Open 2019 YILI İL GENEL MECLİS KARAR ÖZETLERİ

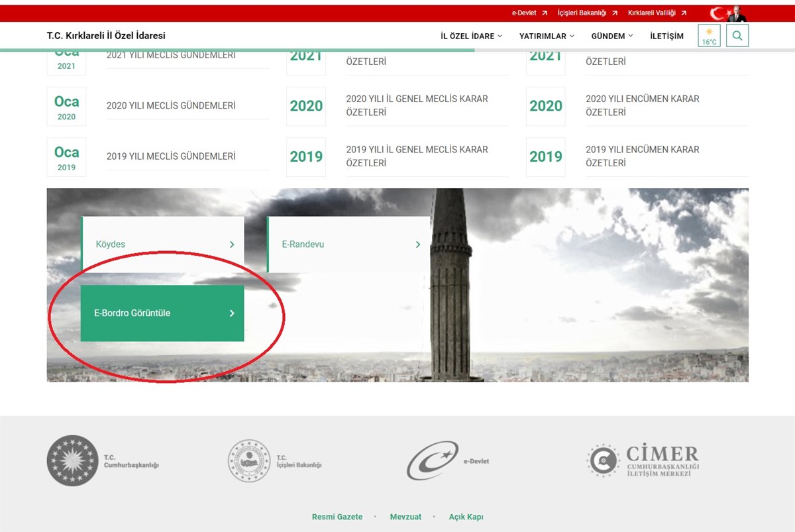[417, 156]
